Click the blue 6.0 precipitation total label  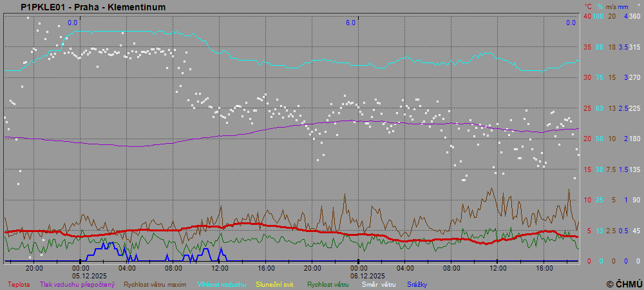pyautogui.click(x=350, y=23)
